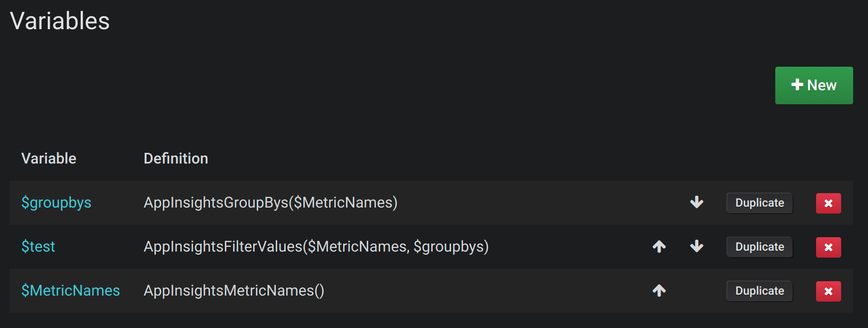Image resolution: width=868 pixels, height=328 pixels.
Task: Open the $groupbys variable for editing
Action: 57,203
